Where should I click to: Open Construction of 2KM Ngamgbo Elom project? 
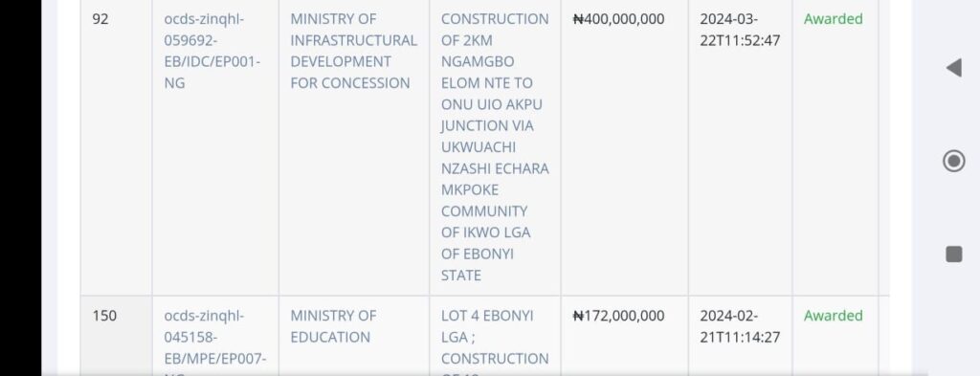(495, 147)
